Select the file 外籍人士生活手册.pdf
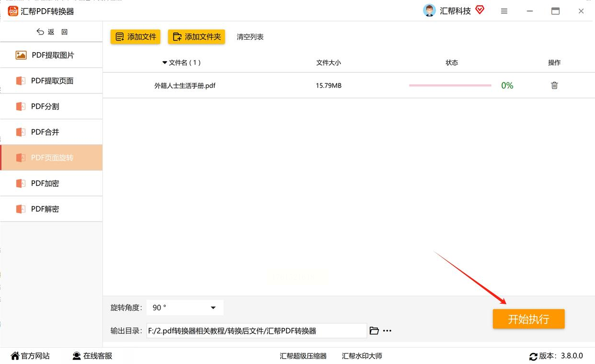The height and width of the screenshot is (364, 595). [185, 86]
